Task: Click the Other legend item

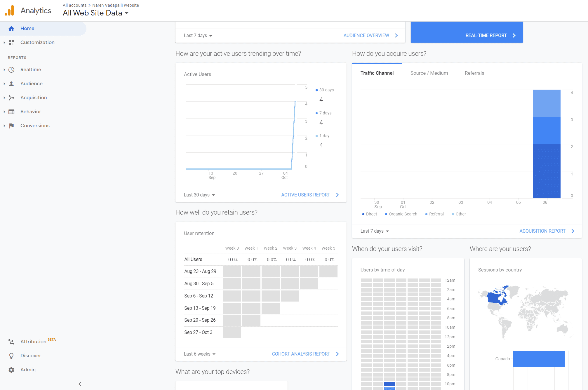Action: click(x=459, y=214)
